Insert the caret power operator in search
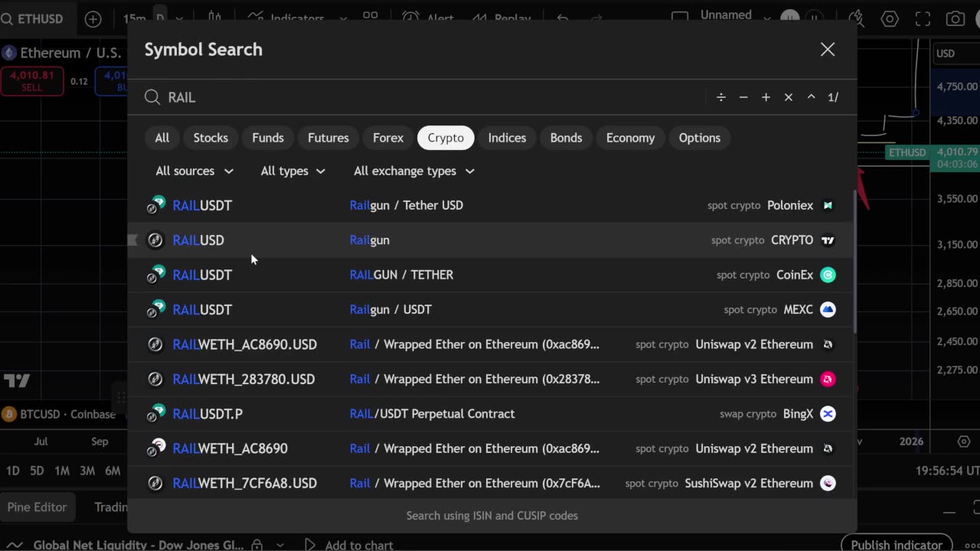This screenshot has height=551, width=980. (811, 97)
